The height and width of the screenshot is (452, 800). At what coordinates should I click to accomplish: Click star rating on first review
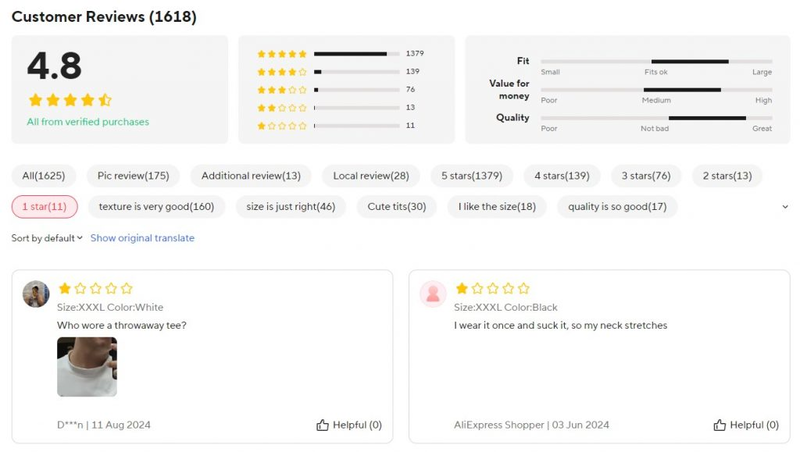[95, 288]
